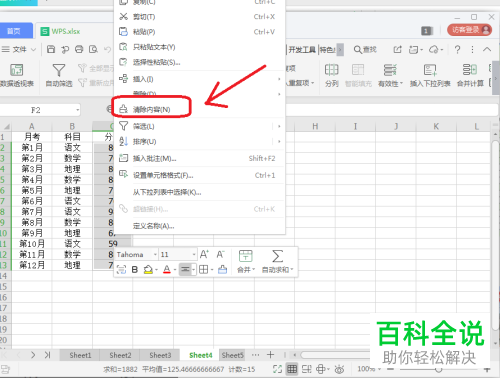Image resolution: width=500 pixels, height=378 pixels.
Task: Open the font name Tahoma dropdown
Action: [x=155, y=255]
